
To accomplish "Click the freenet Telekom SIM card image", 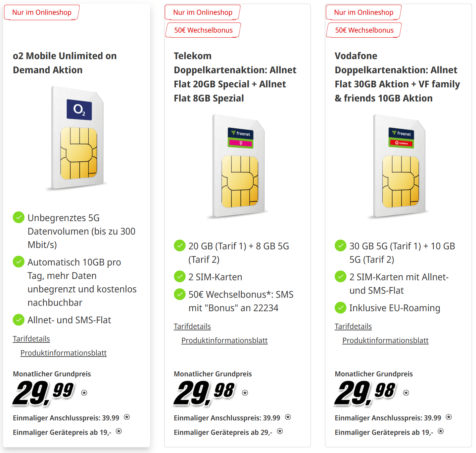I will pyautogui.click(x=239, y=166).
